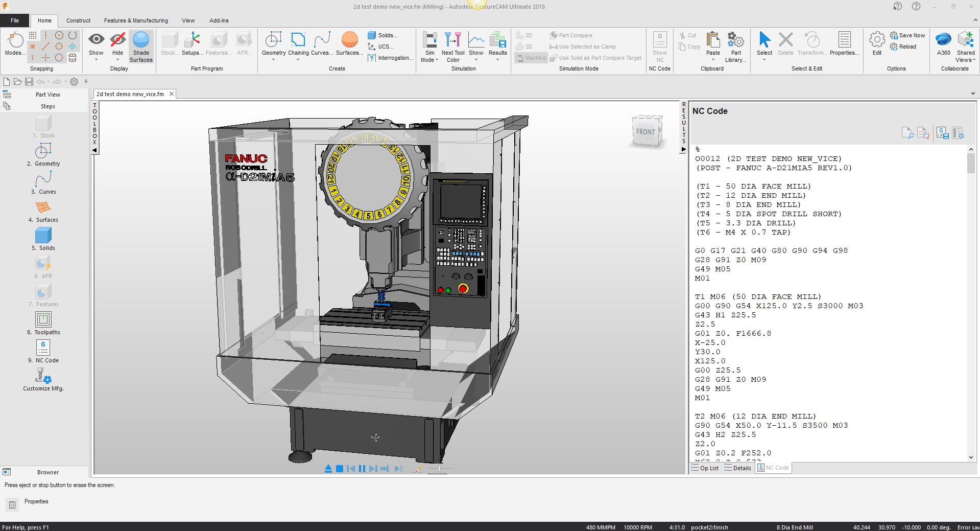
Task: Open the simulation Show dropdown
Action: point(476,47)
